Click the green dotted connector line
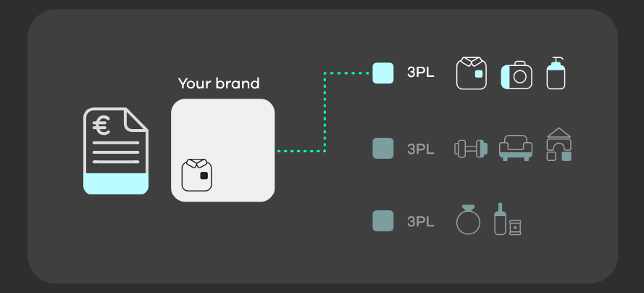 click(325, 112)
